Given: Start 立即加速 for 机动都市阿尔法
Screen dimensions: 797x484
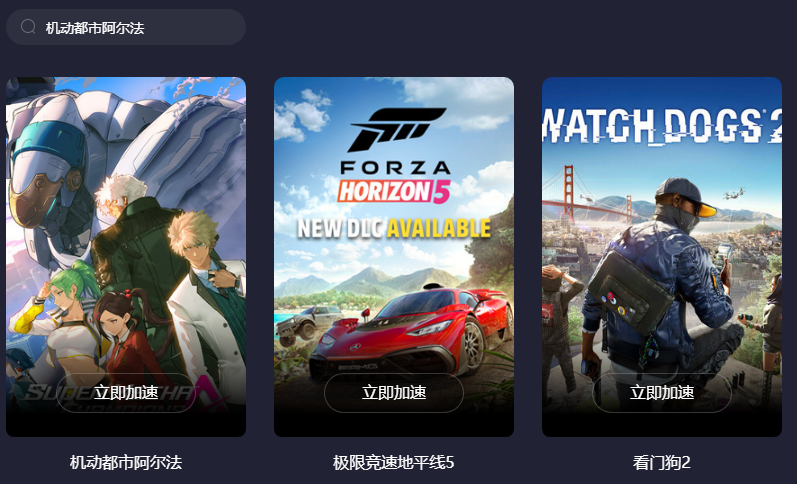Looking at the screenshot, I should pyautogui.click(x=126, y=392).
